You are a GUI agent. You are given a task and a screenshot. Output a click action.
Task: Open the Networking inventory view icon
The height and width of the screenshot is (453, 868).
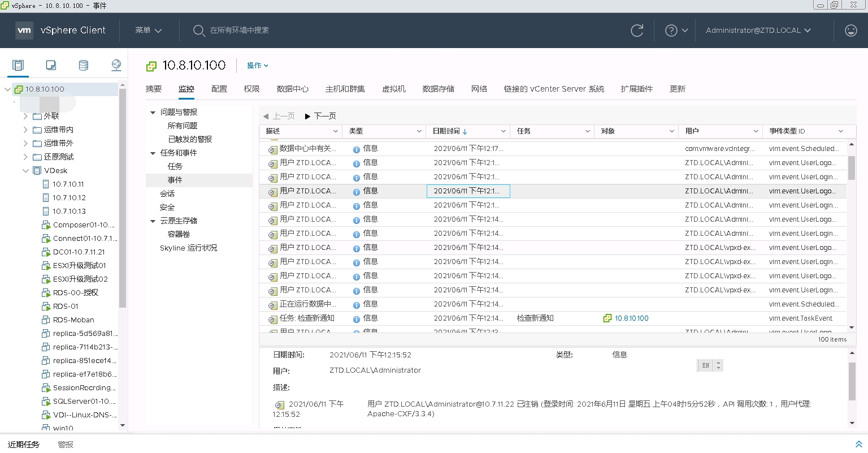pyautogui.click(x=116, y=65)
